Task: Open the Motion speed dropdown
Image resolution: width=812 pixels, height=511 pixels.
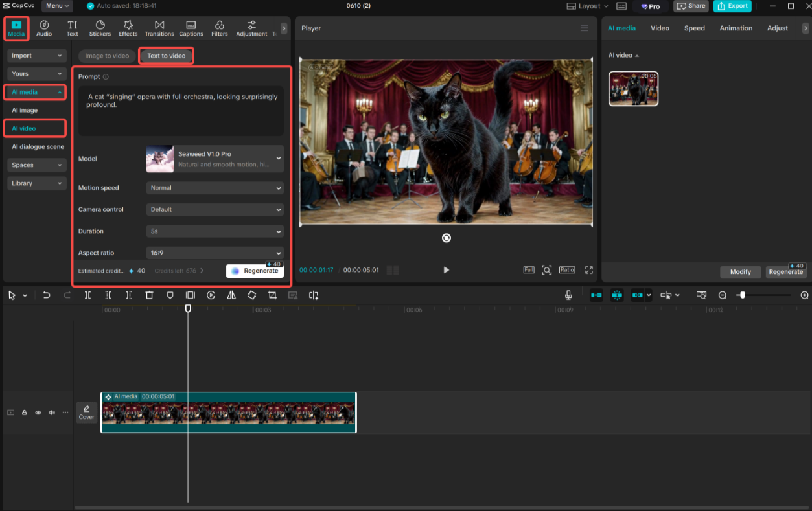Action: point(215,188)
